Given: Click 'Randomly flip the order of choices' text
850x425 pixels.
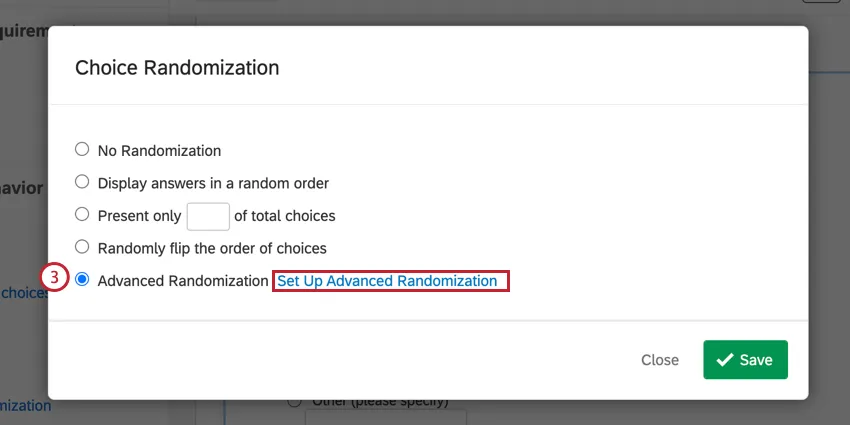Looking at the screenshot, I should tap(212, 248).
